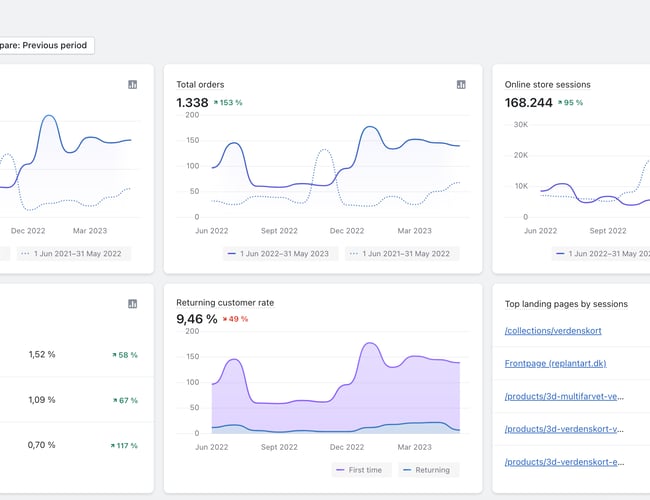Click the Total orders card title

point(200,85)
